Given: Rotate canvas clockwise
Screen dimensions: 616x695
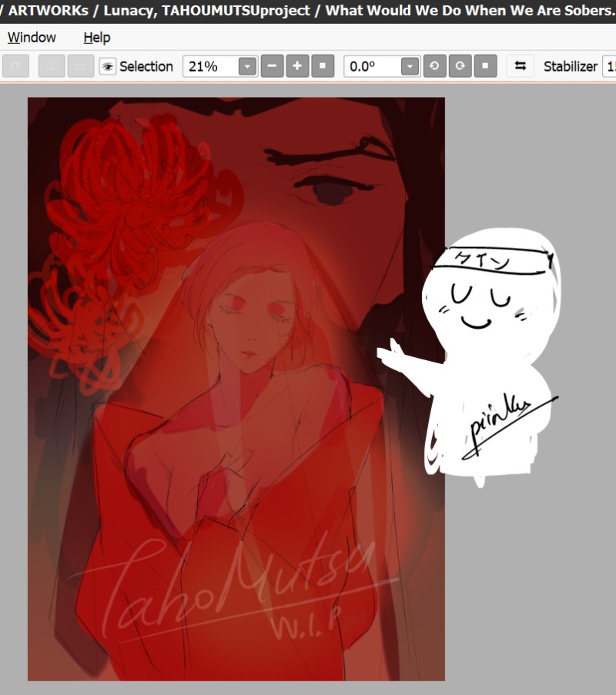Looking at the screenshot, I should tap(460, 66).
